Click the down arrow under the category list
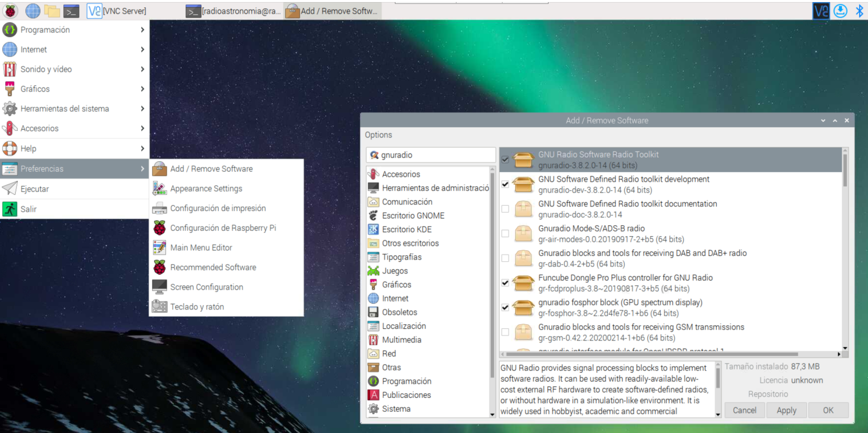The width and height of the screenshot is (868, 433). pyautogui.click(x=492, y=414)
